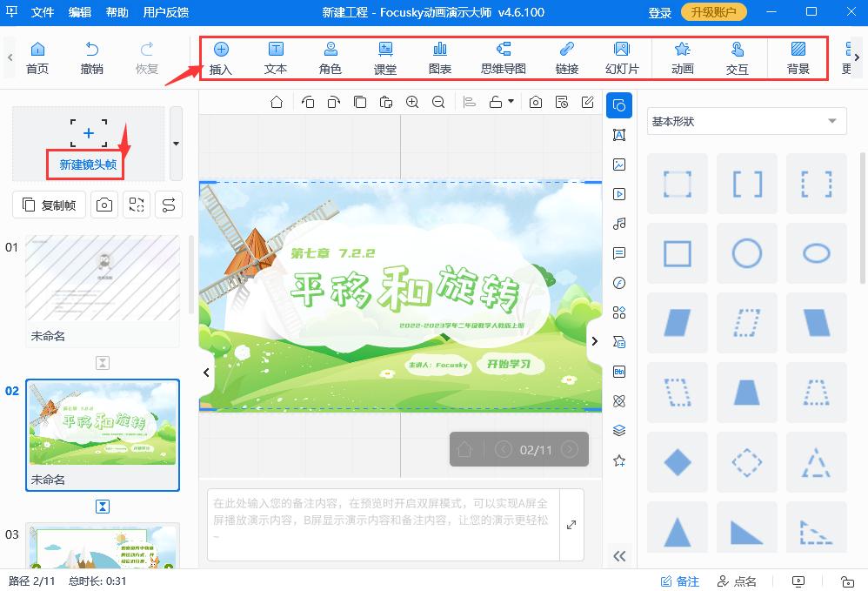Collapse the right sidebar with the chevron
The image size is (868, 591).
[619, 555]
